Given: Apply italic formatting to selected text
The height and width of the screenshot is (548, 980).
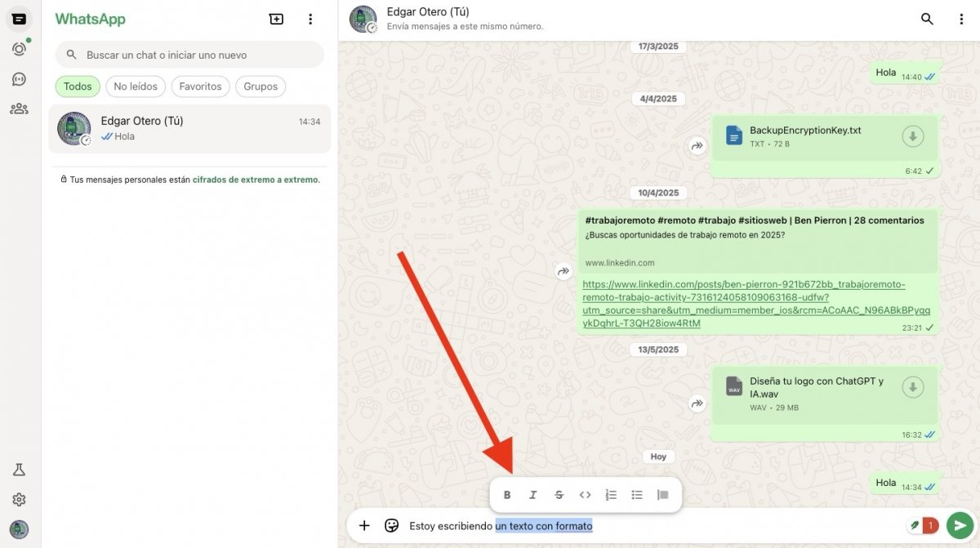Looking at the screenshot, I should click(533, 495).
